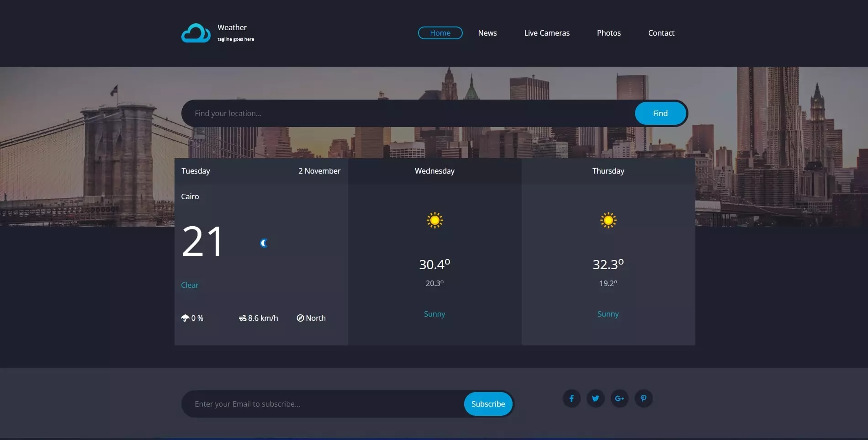Open the Live Cameras menu item
Image resolution: width=868 pixels, height=440 pixels.
547,33
